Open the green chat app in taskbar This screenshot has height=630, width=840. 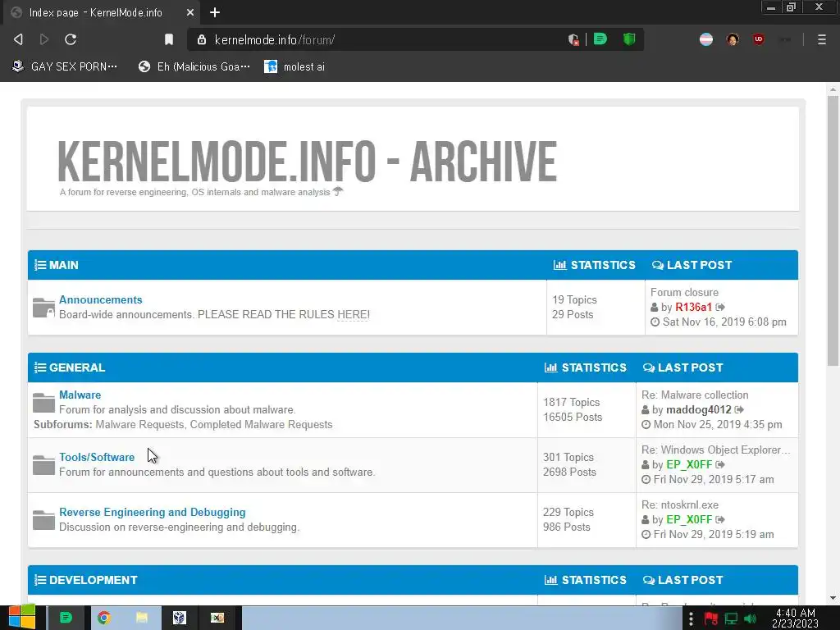tap(66, 618)
